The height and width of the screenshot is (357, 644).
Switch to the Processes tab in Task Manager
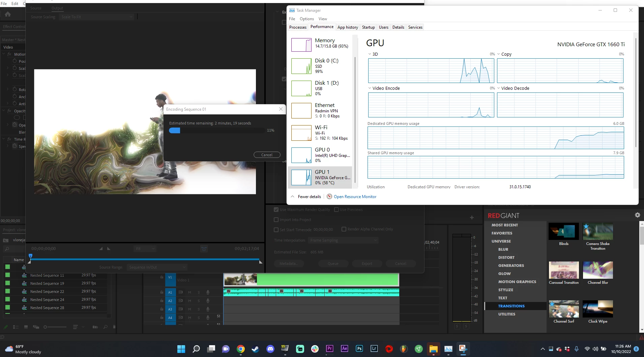tap(298, 27)
